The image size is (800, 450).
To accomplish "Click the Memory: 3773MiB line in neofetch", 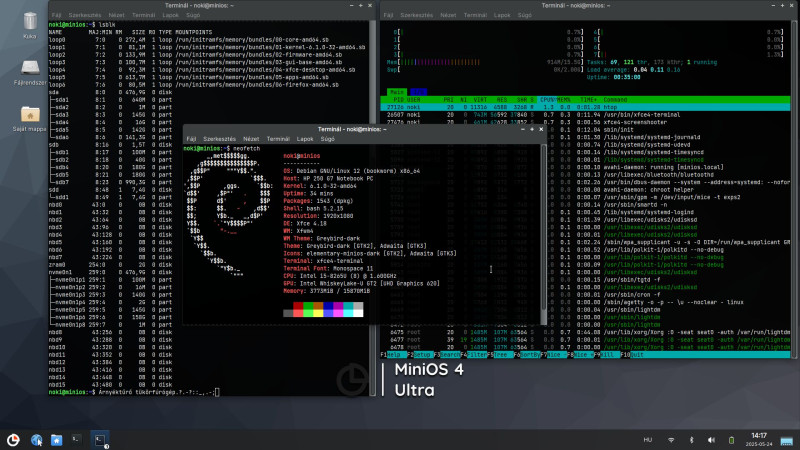I will [x=327, y=291].
